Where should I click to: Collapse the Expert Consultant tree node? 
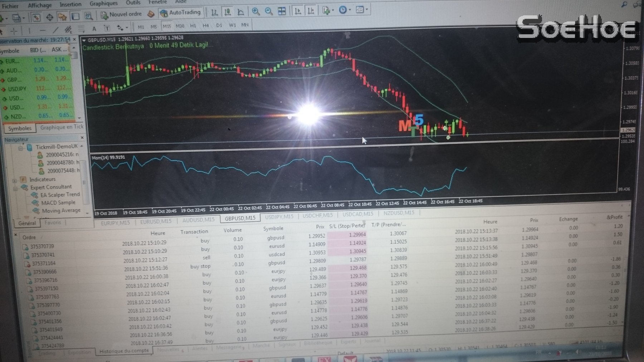pyautogui.click(x=15, y=188)
